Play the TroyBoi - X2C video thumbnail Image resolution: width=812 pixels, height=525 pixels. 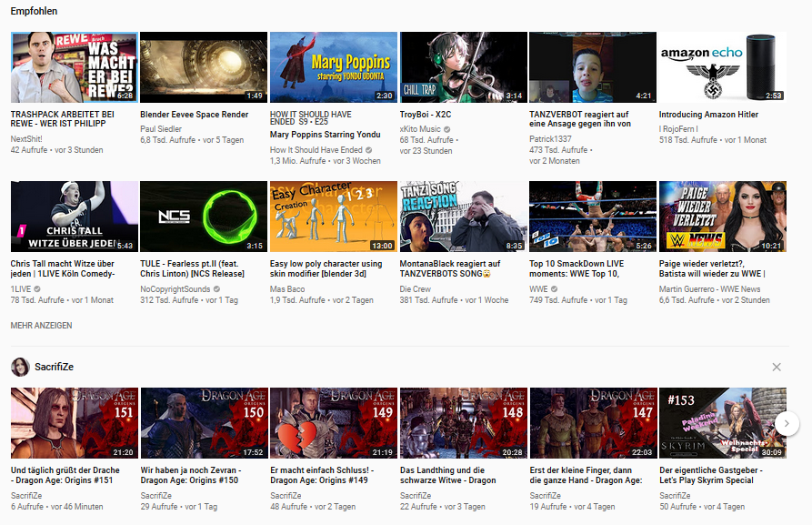click(464, 67)
